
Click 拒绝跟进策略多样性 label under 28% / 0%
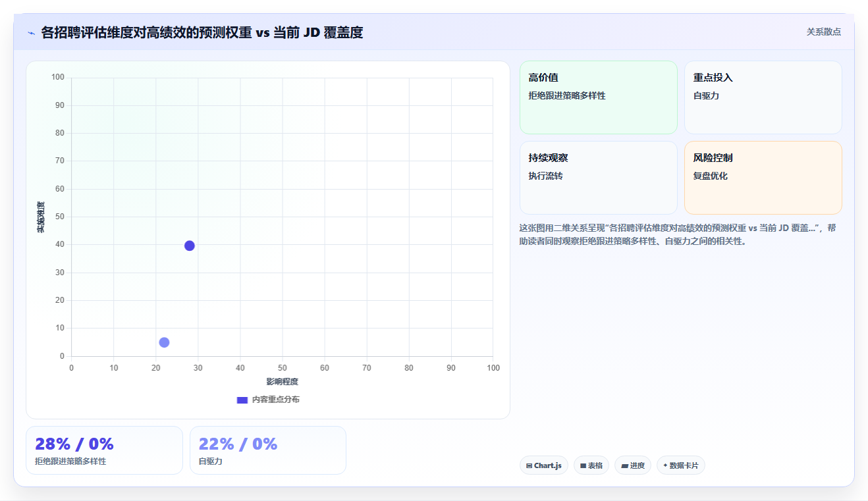[70, 461]
